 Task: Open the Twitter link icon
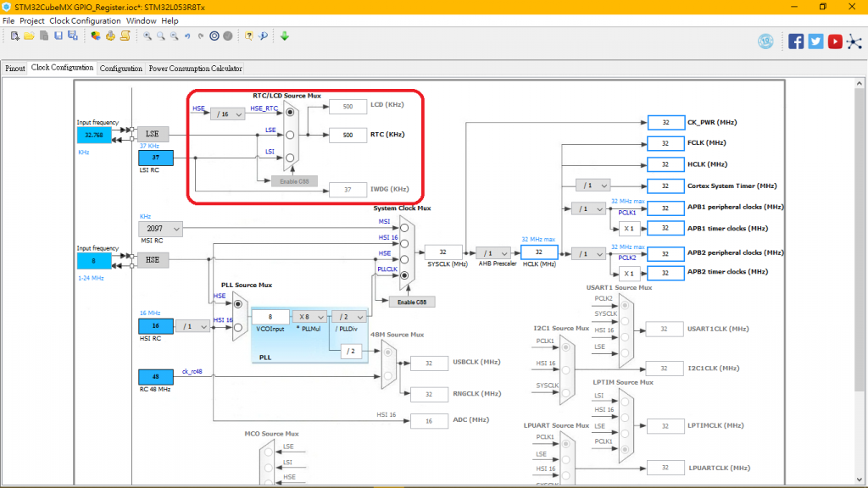815,42
